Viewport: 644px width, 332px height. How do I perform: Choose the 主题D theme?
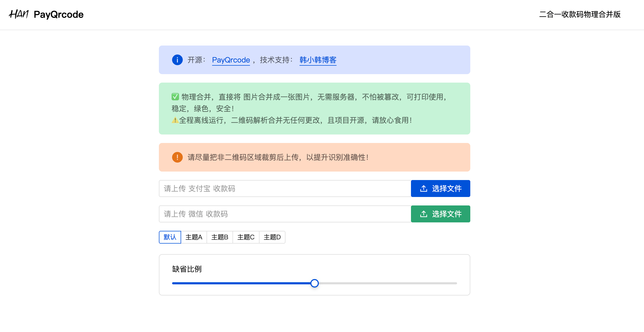coord(272,237)
